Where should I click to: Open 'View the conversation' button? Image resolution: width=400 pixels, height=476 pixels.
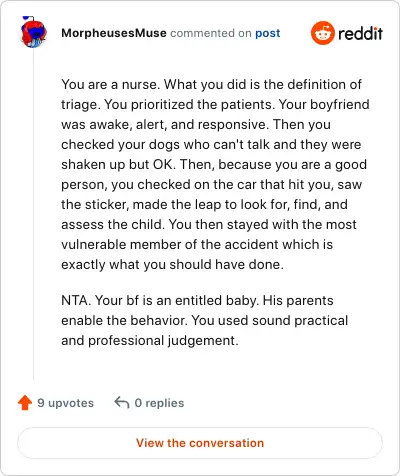[x=200, y=443]
